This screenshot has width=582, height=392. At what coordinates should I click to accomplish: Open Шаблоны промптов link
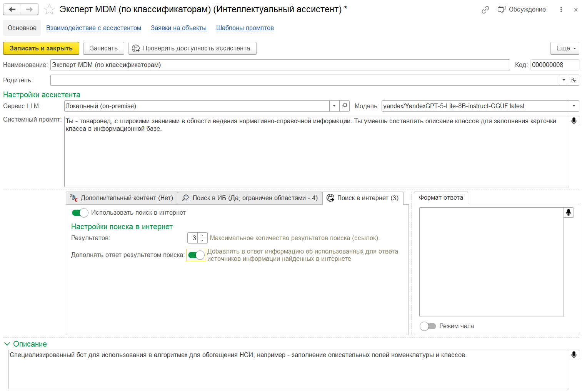tap(245, 28)
